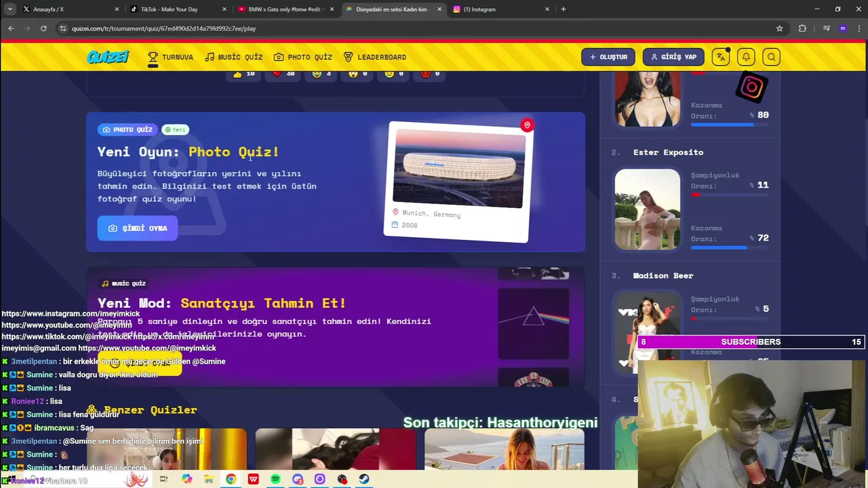Open the Chrome profile avatar
The image size is (868, 488).
(x=843, y=28)
